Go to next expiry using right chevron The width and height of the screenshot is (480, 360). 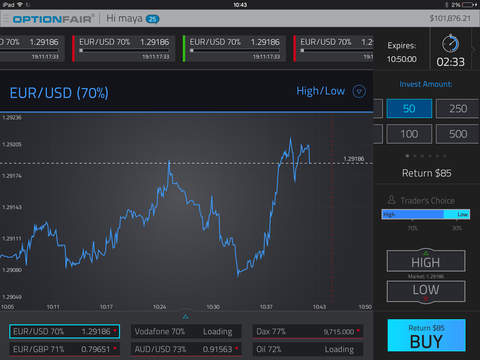474,49
